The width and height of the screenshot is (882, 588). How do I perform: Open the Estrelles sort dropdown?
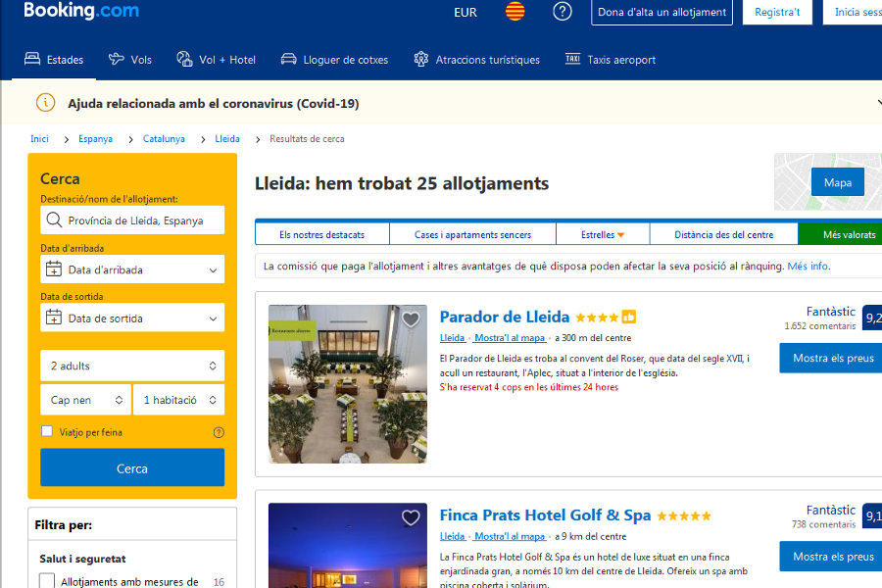(603, 234)
